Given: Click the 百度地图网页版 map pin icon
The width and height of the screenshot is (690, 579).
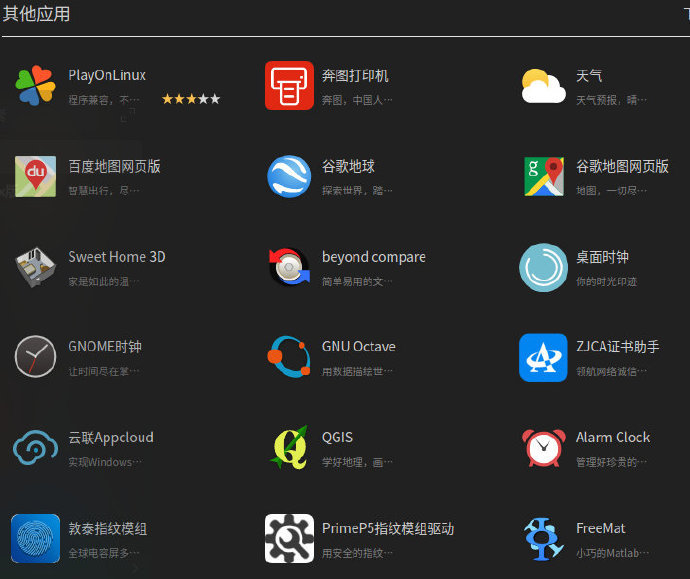Looking at the screenshot, I should [35, 176].
